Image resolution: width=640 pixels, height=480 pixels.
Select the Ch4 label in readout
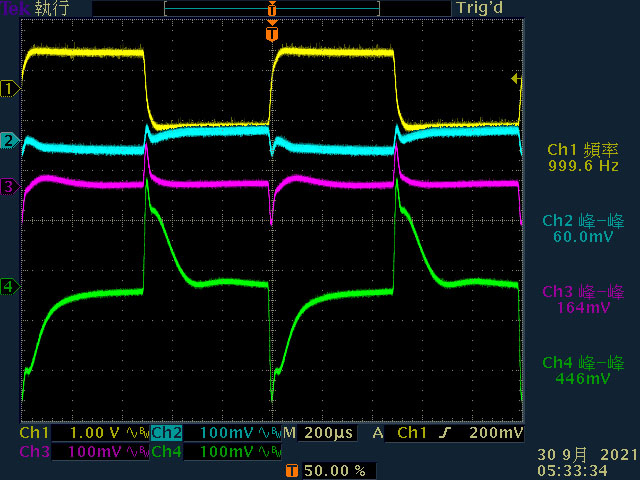[167, 452]
